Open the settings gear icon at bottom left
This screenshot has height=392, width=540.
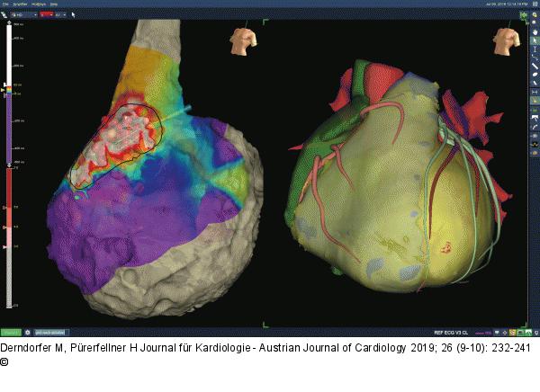click(x=28, y=332)
